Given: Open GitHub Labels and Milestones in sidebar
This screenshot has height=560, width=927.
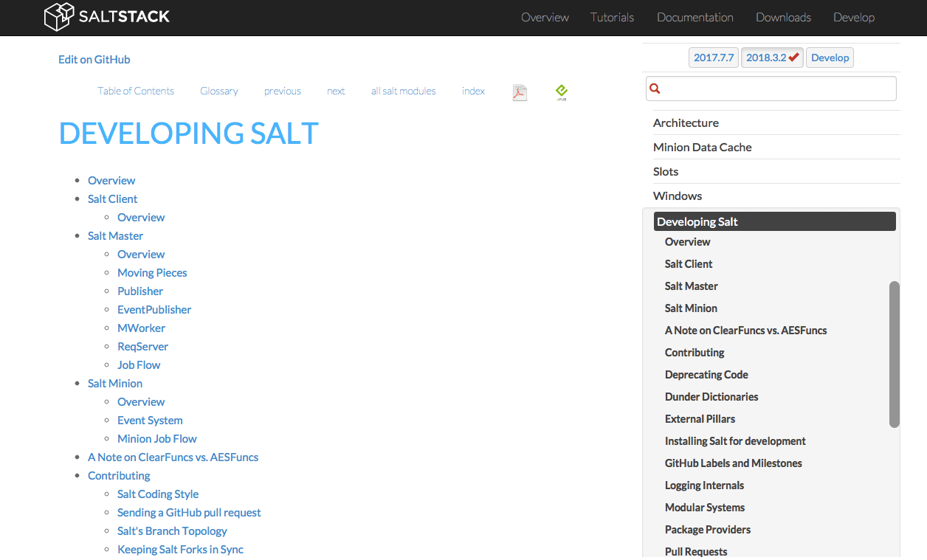Looking at the screenshot, I should 733,463.
